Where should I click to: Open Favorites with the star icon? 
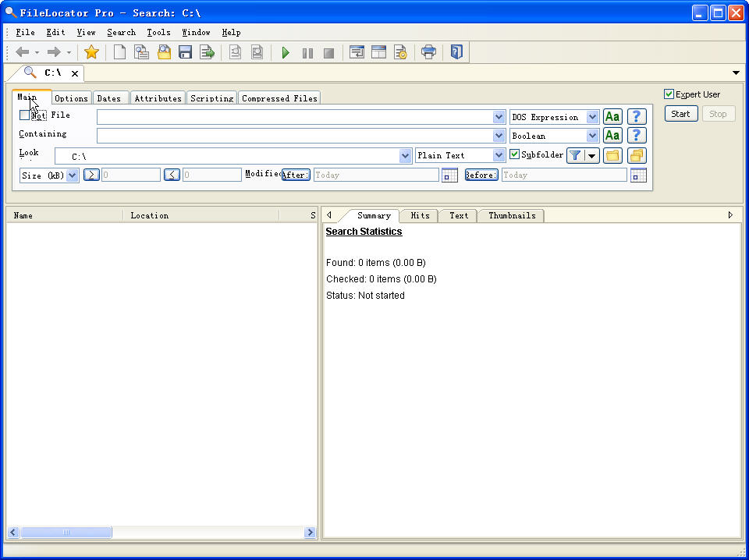coord(91,52)
